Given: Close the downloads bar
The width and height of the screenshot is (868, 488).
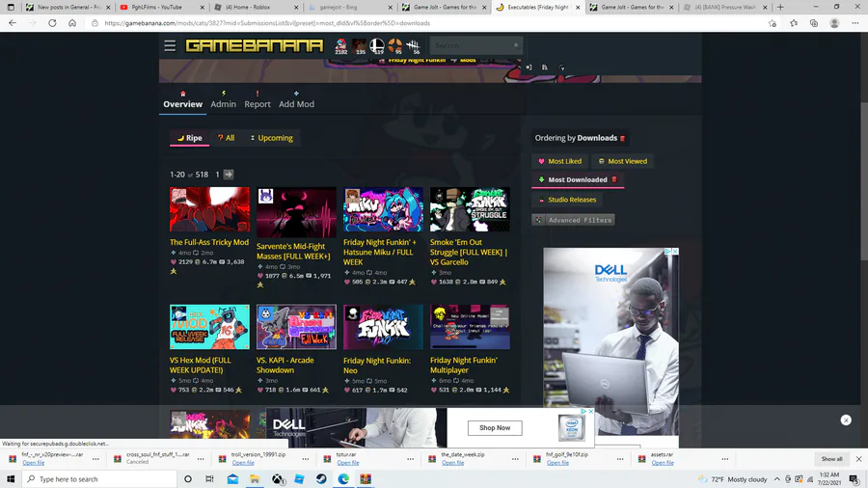Looking at the screenshot, I should 858,459.
